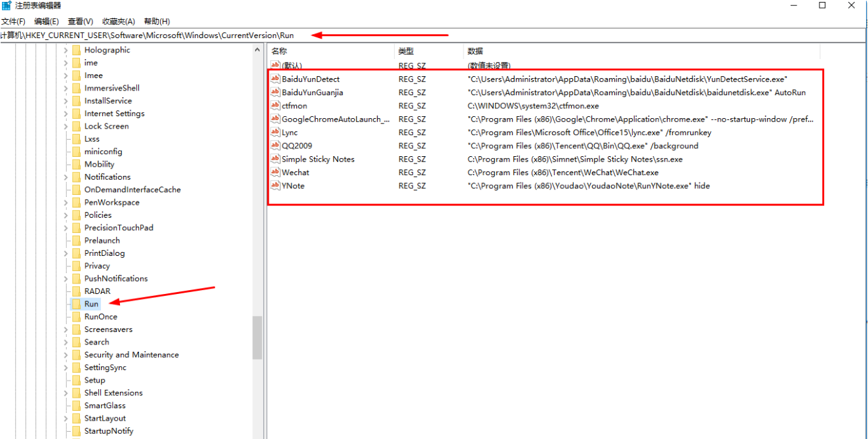Viewport: 868px width, 439px height.
Task: Open the 查看 menu
Action: (x=79, y=20)
